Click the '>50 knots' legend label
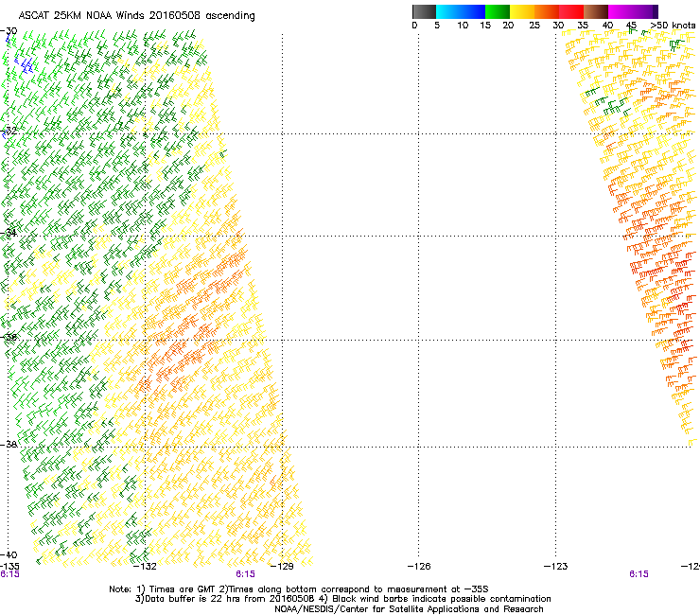The image size is (700, 615). click(x=673, y=26)
